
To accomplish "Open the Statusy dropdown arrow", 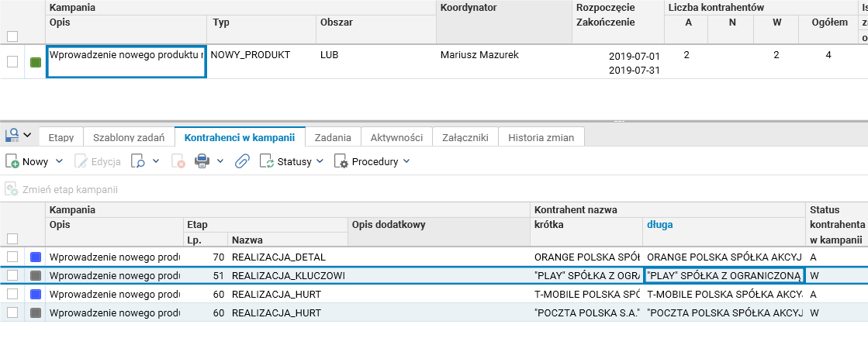I will point(320,161).
